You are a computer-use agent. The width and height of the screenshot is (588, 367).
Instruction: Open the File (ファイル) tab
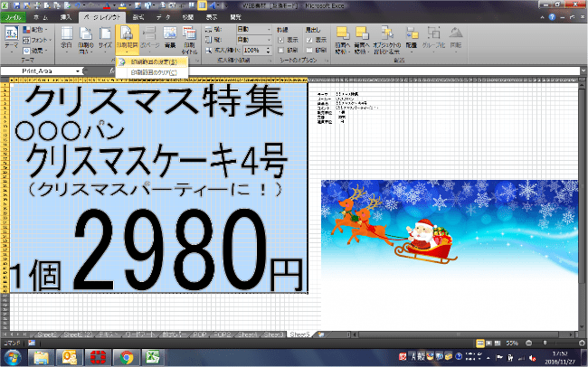(x=14, y=17)
